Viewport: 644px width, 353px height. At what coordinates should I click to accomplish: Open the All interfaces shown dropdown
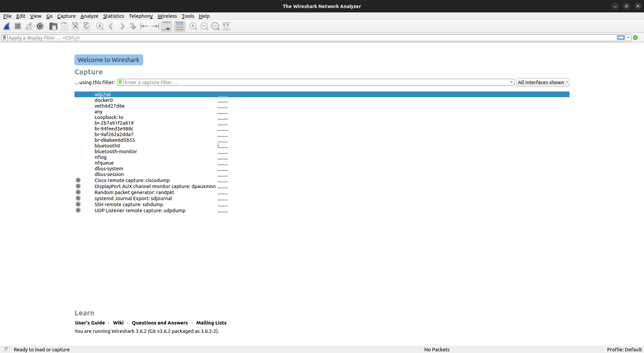coord(543,82)
